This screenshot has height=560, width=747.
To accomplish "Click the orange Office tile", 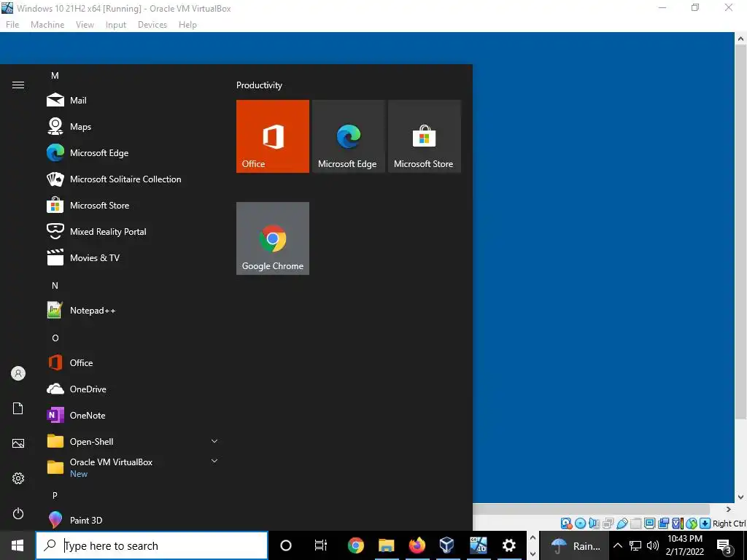I will click(273, 136).
